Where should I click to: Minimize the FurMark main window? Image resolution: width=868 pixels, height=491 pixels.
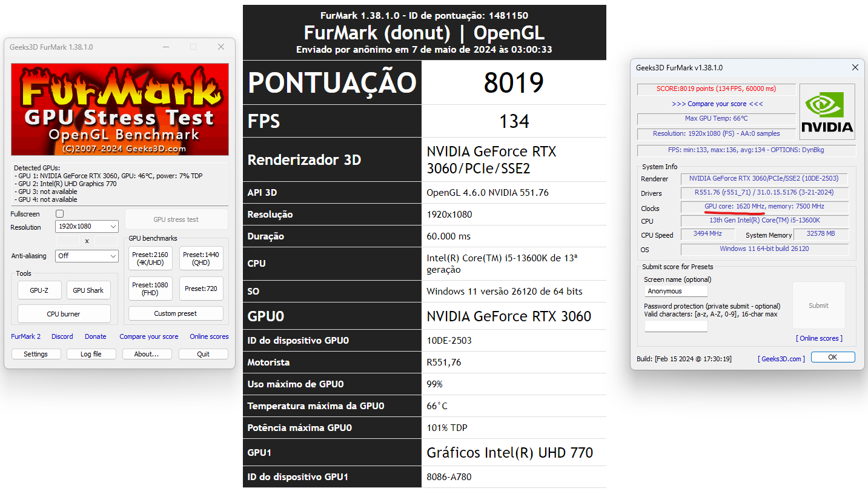click(165, 47)
